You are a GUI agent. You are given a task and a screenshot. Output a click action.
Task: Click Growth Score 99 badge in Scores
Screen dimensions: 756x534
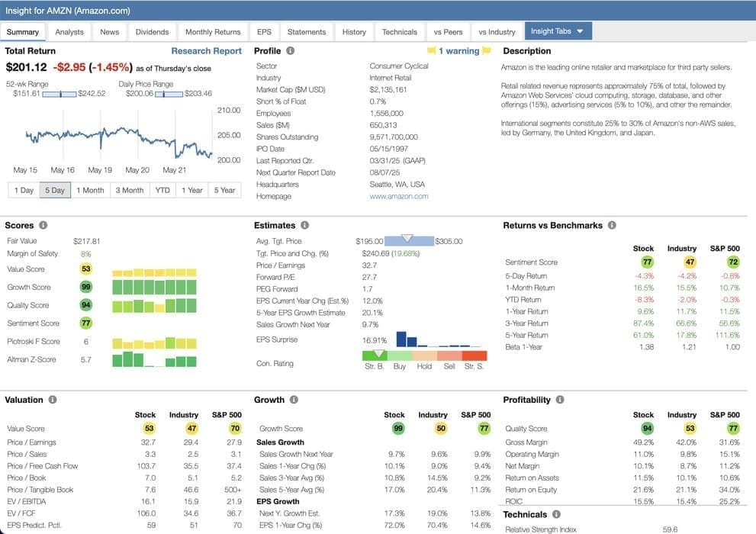(x=85, y=287)
